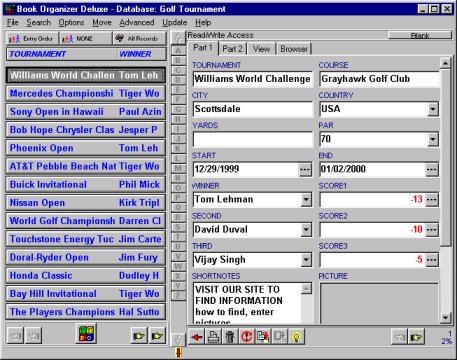The height and width of the screenshot is (360, 457).
Task: Click the red marker icon in the status bar
Action: pos(179,353)
